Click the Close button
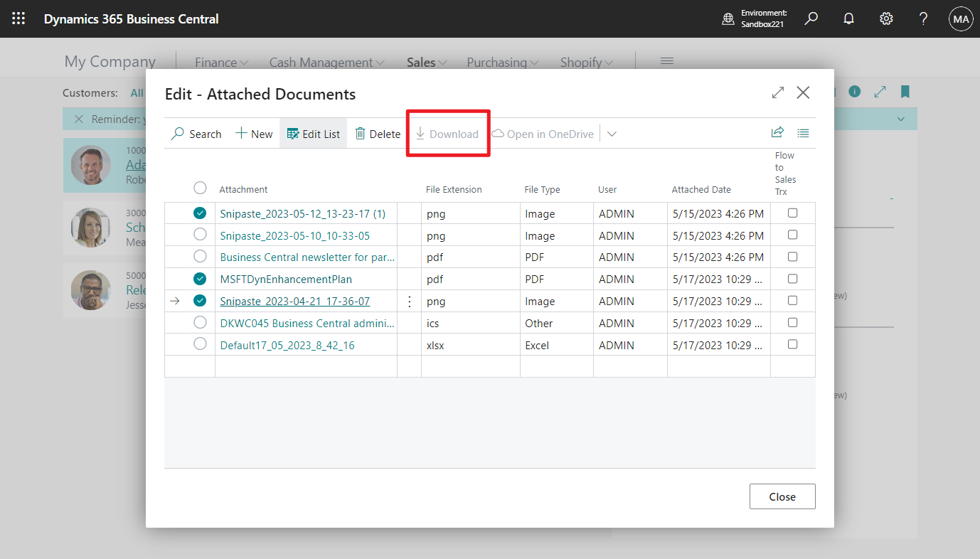This screenshot has width=980, height=559. [782, 496]
